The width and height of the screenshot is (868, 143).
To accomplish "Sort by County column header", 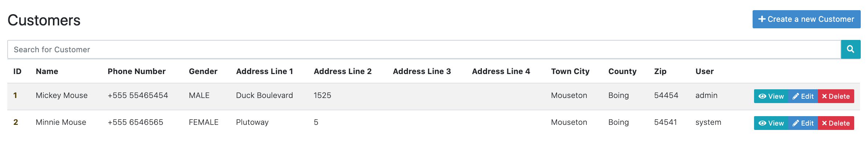I will pos(622,71).
